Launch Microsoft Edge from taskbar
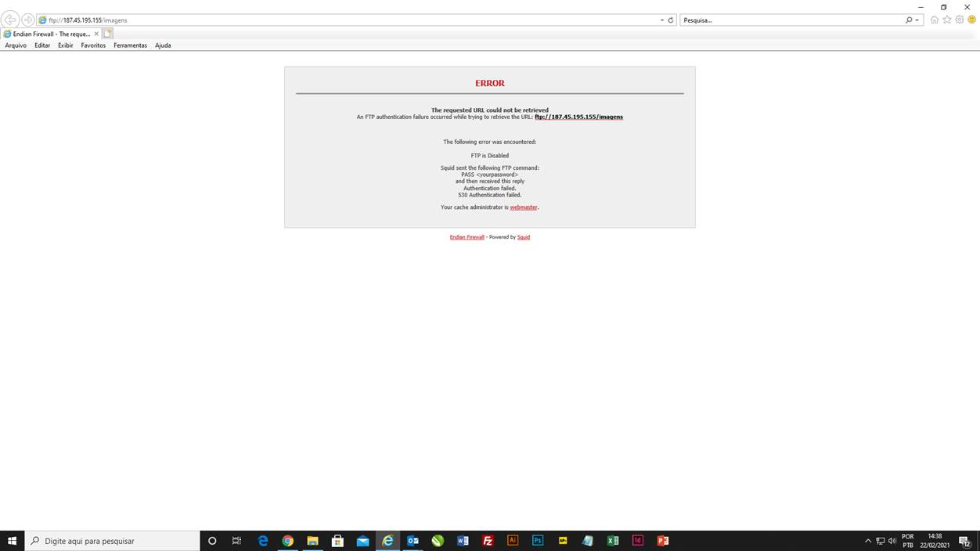Screen dimensions: 980x551 click(263, 541)
